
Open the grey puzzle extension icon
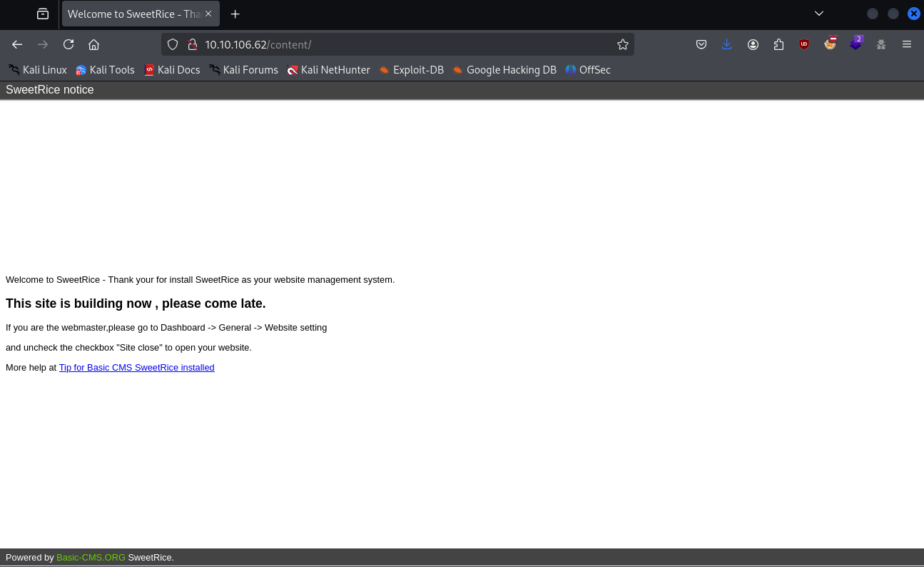[881, 44]
